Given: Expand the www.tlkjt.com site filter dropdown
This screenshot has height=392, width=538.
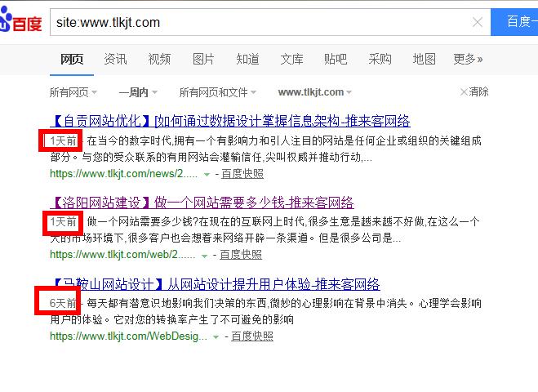Looking at the screenshot, I should click(315, 92).
